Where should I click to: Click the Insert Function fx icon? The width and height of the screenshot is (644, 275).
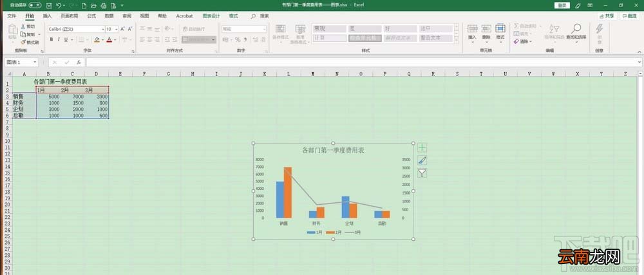click(x=79, y=62)
